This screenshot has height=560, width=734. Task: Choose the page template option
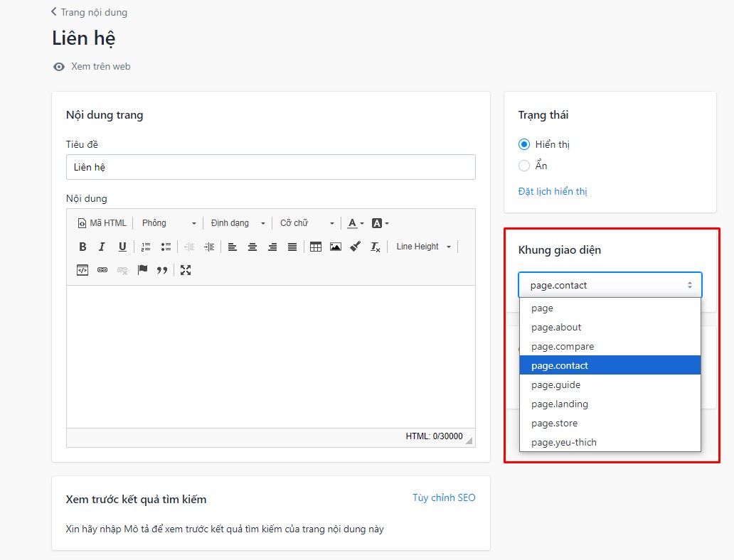[x=610, y=308]
